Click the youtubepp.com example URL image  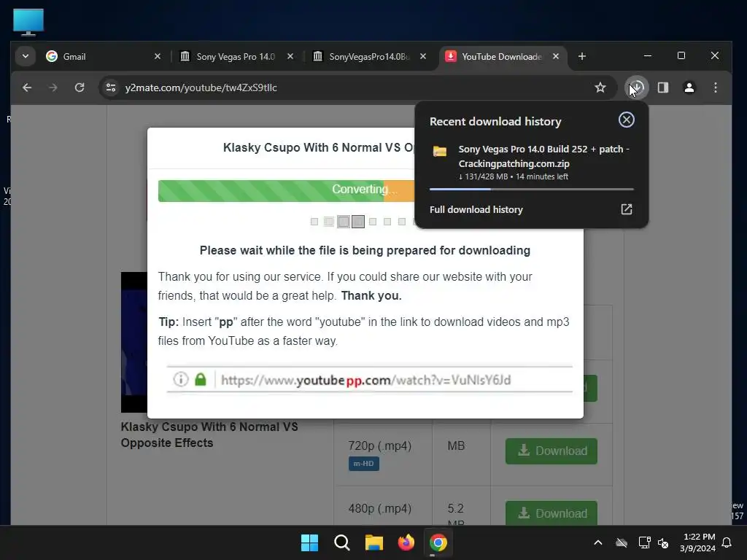370,379
